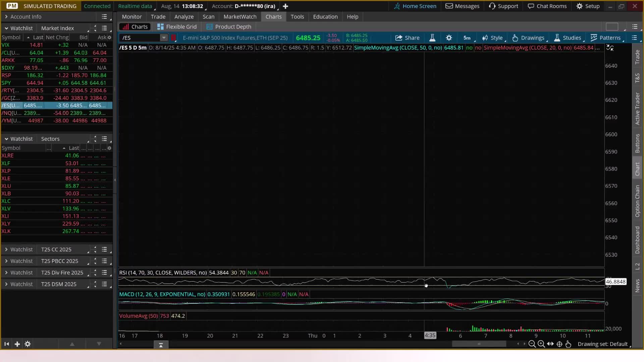Expand the T25 CC 2025 watchlist
644x362 pixels.
tap(6, 249)
